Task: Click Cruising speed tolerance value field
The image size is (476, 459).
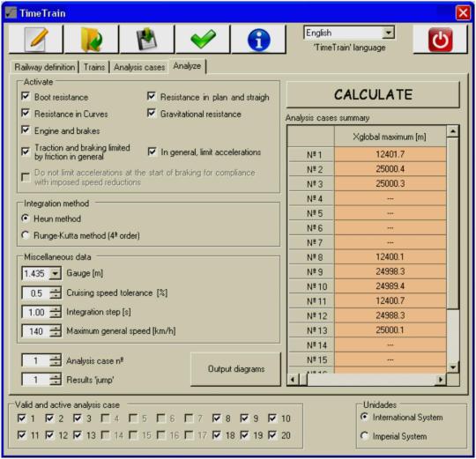Action: 36,293
